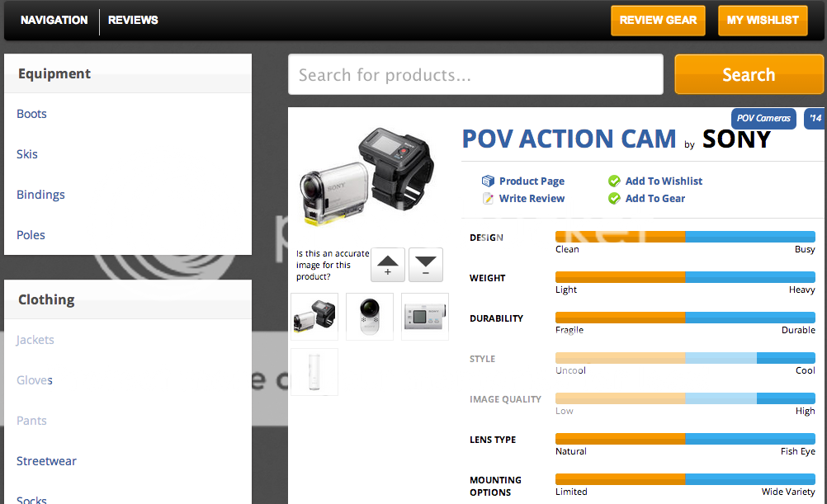The image size is (827, 504).
Task: Open the Streetwear clothing link
Action: tap(46, 461)
